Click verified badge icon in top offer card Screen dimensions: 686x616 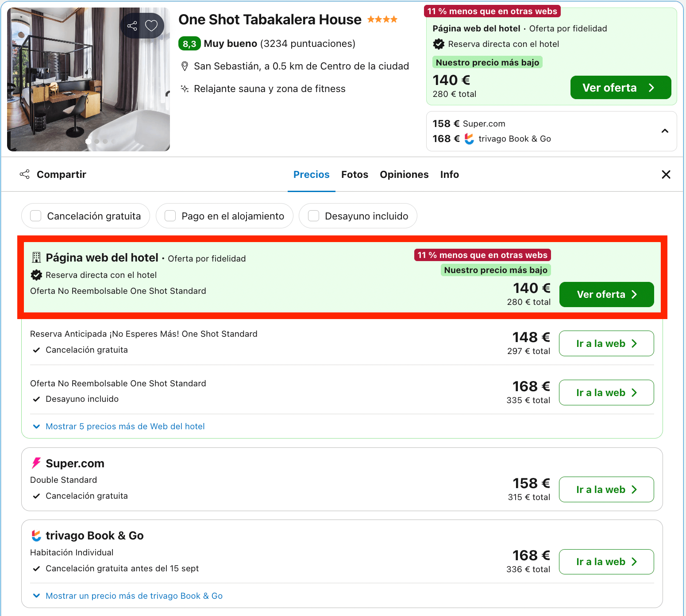click(x=439, y=44)
